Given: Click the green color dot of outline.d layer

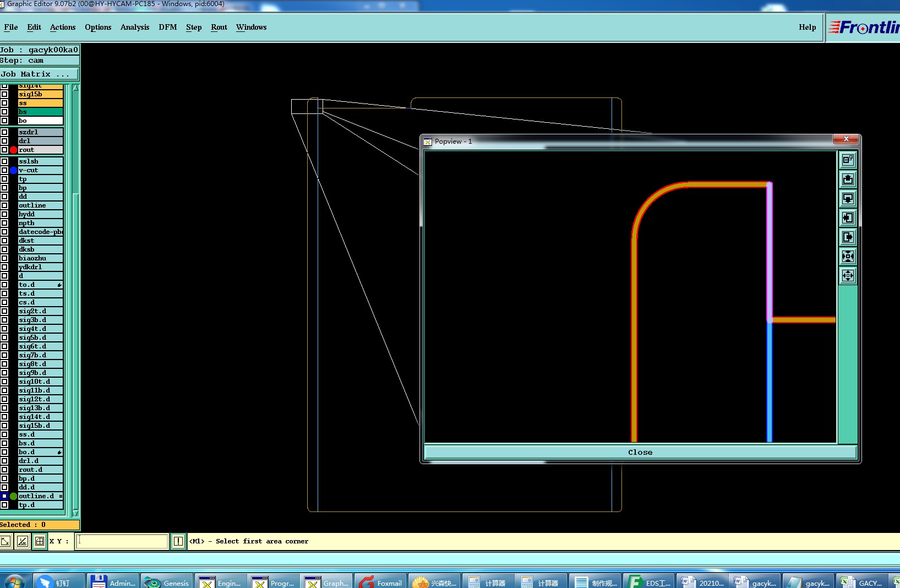Looking at the screenshot, I should tap(13, 496).
